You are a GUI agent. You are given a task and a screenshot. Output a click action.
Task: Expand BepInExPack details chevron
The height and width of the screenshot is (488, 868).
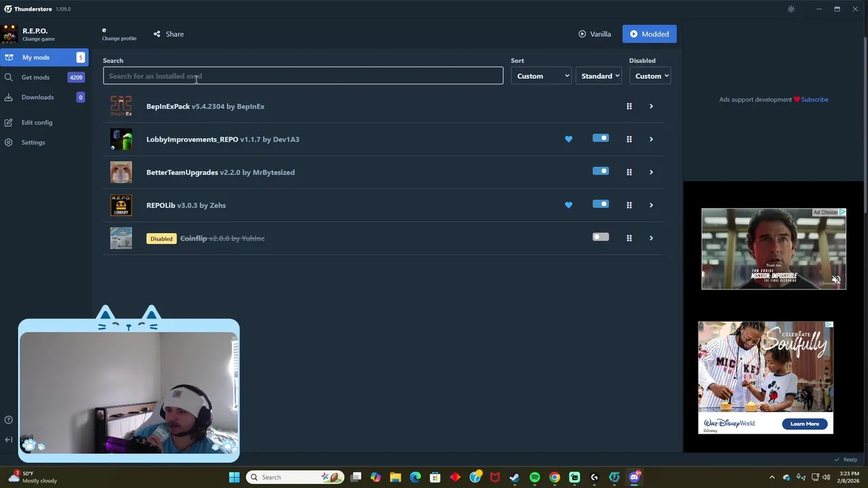[x=651, y=106]
